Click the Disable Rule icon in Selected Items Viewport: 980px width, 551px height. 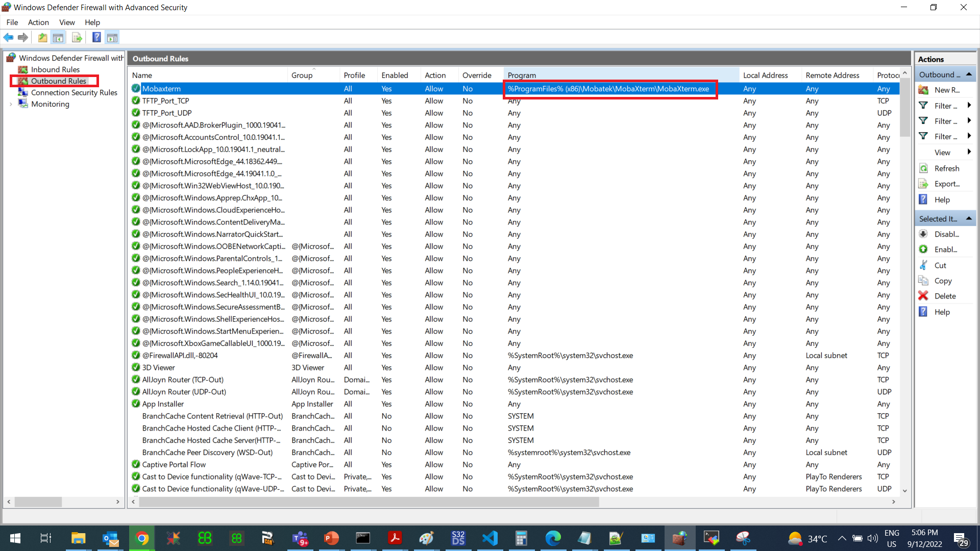(x=923, y=234)
